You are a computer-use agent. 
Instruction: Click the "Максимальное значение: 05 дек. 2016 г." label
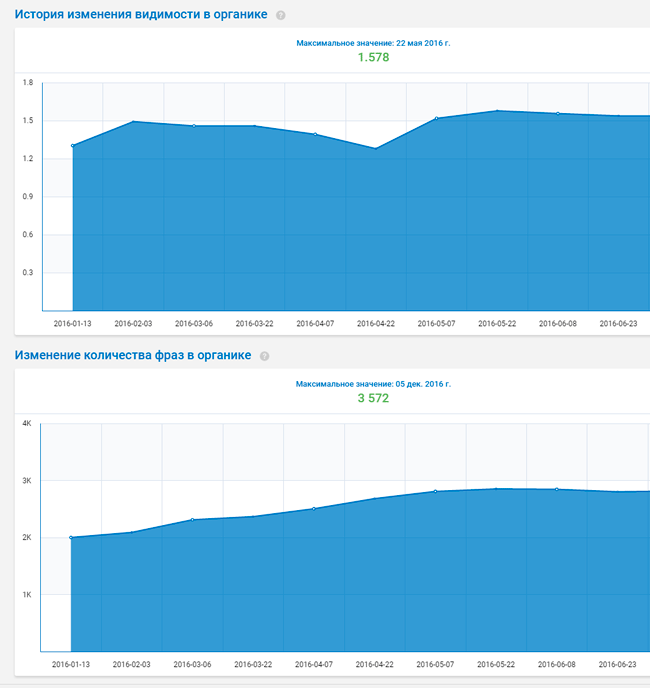(373, 383)
